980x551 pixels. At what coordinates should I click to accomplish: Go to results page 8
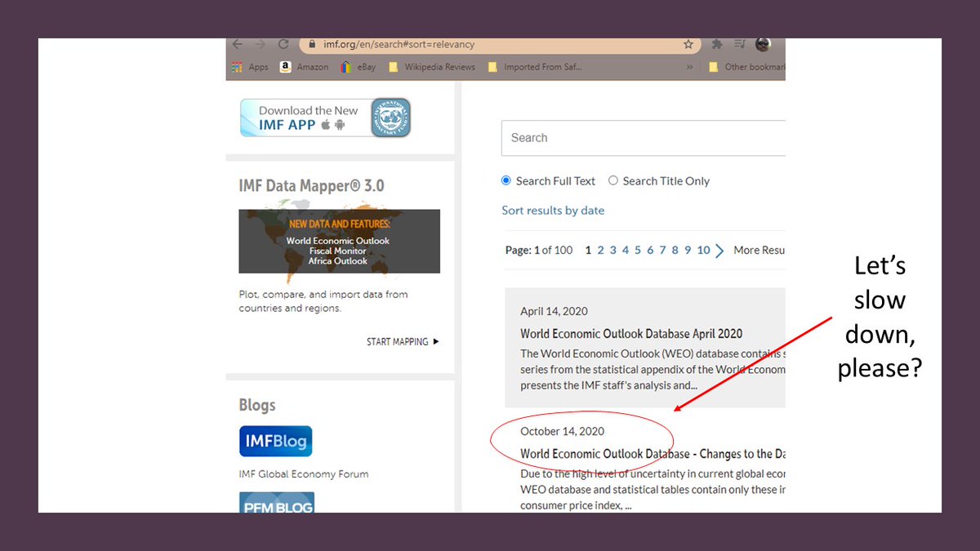pos(675,250)
